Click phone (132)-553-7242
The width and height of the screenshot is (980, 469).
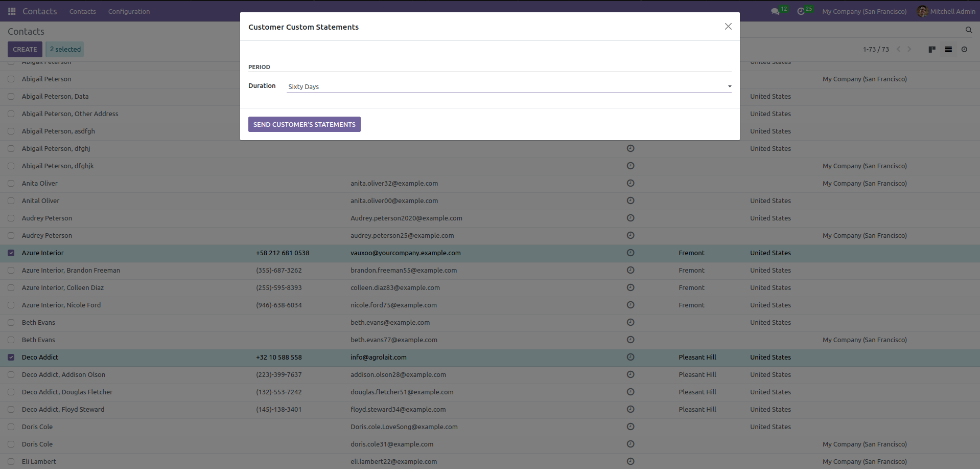(279, 392)
